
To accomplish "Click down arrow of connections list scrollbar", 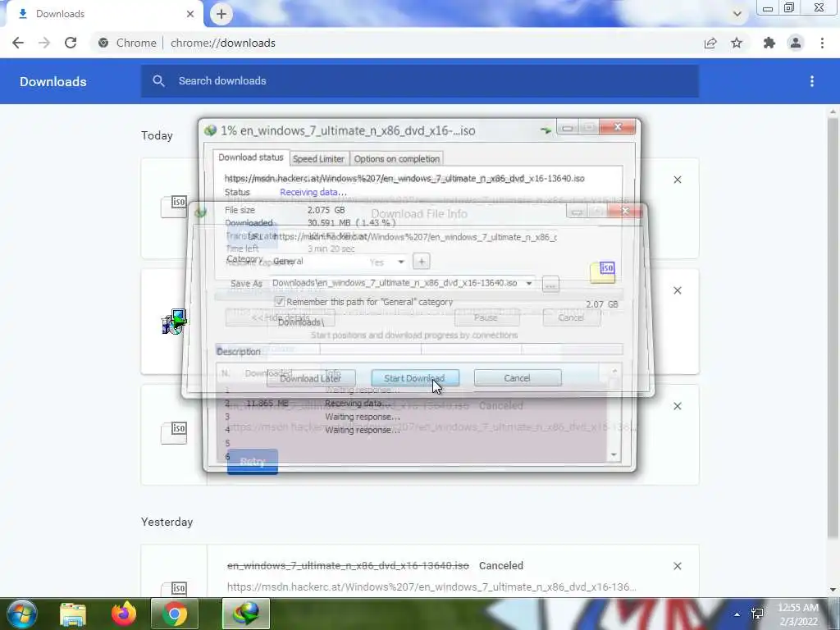I will (614, 454).
